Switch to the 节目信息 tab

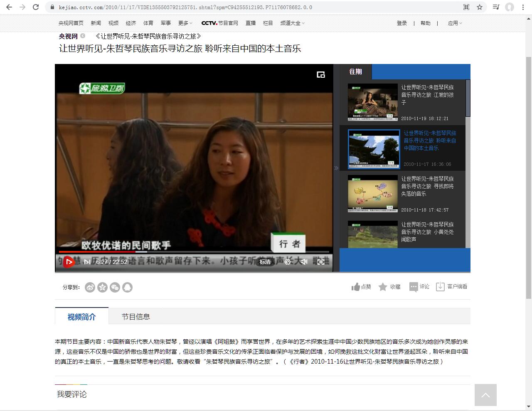coord(135,317)
